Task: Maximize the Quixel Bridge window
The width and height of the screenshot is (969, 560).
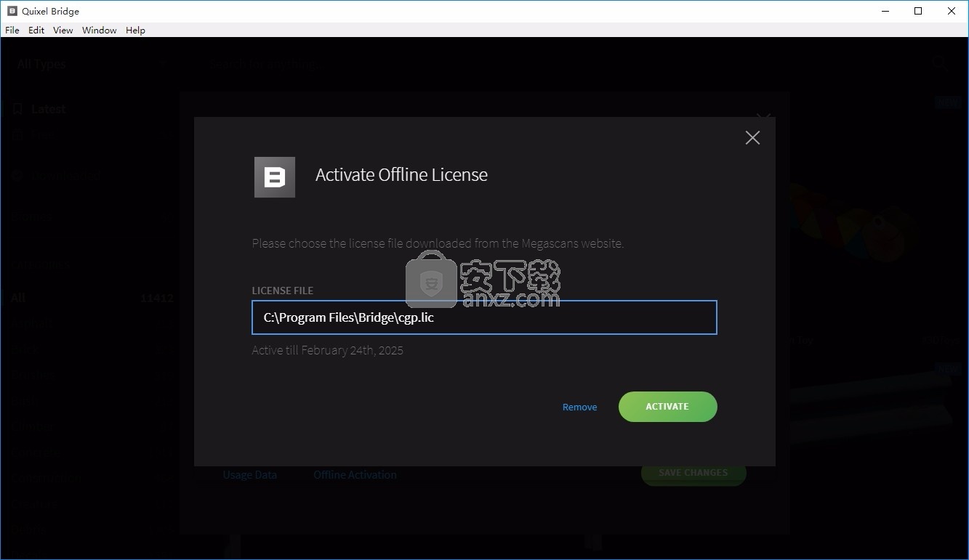Action: pyautogui.click(x=918, y=11)
